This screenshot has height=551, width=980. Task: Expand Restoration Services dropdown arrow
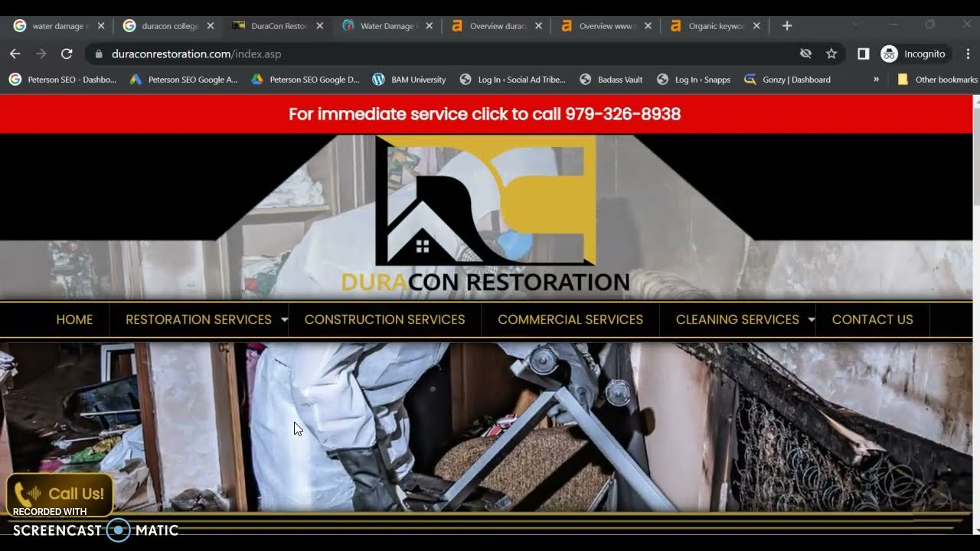(x=284, y=320)
